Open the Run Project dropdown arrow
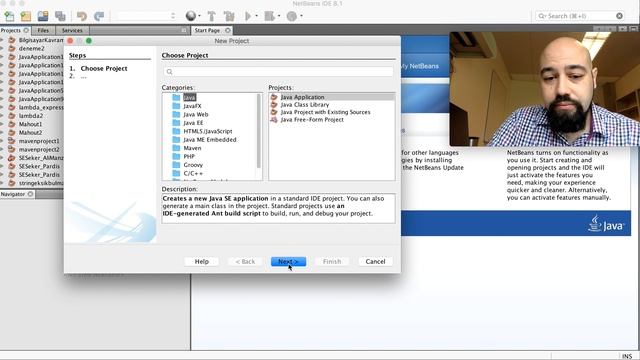The image size is (640, 360). (256, 16)
